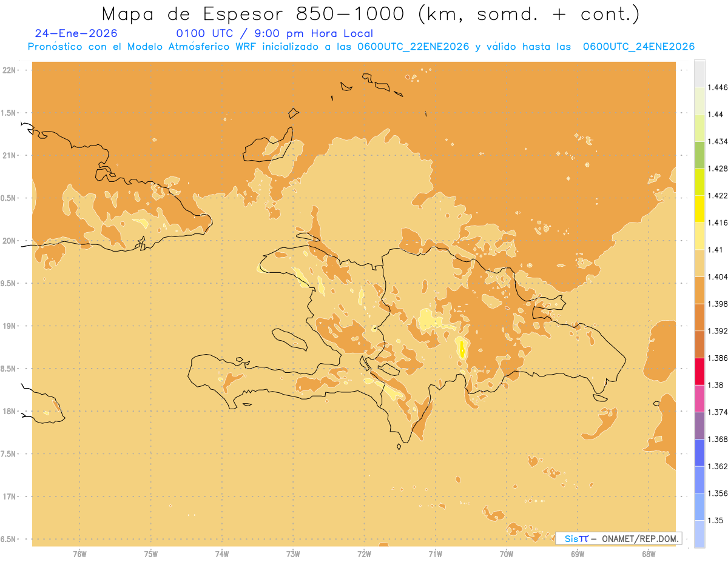The height and width of the screenshot is (562, 728).
Task: Click the colorbar value '1.434'
Action: (x=718, y=141)
